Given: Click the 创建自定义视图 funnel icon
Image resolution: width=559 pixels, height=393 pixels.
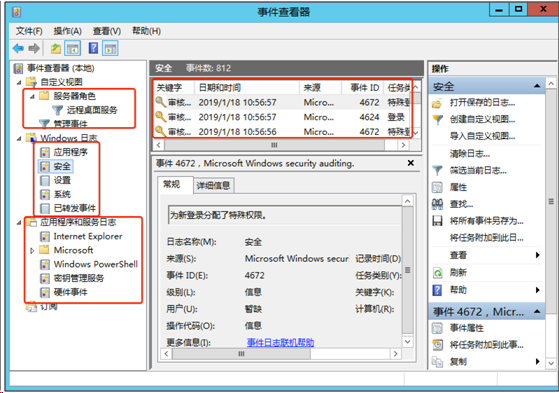Looking at the screenshot, I should click(437, 119).
